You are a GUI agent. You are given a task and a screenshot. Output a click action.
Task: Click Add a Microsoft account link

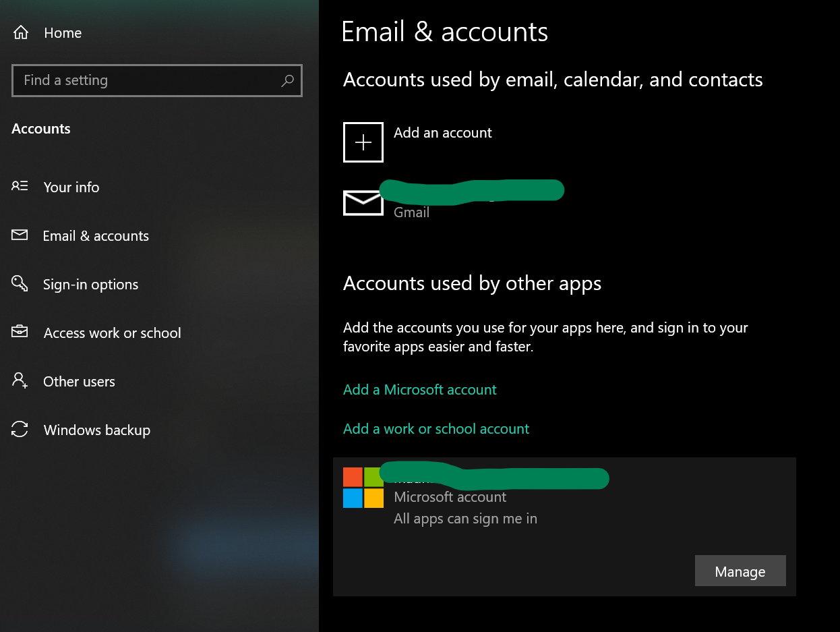point(420,390)
